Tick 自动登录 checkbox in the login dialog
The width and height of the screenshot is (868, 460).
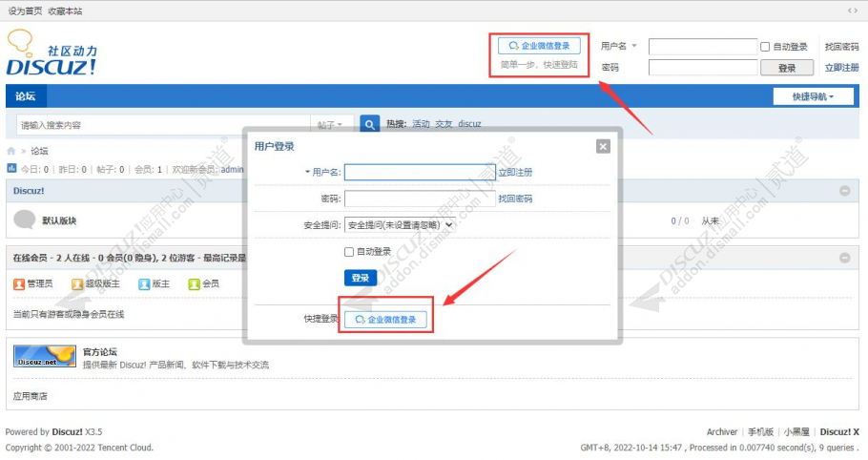[x=349, y=252]
